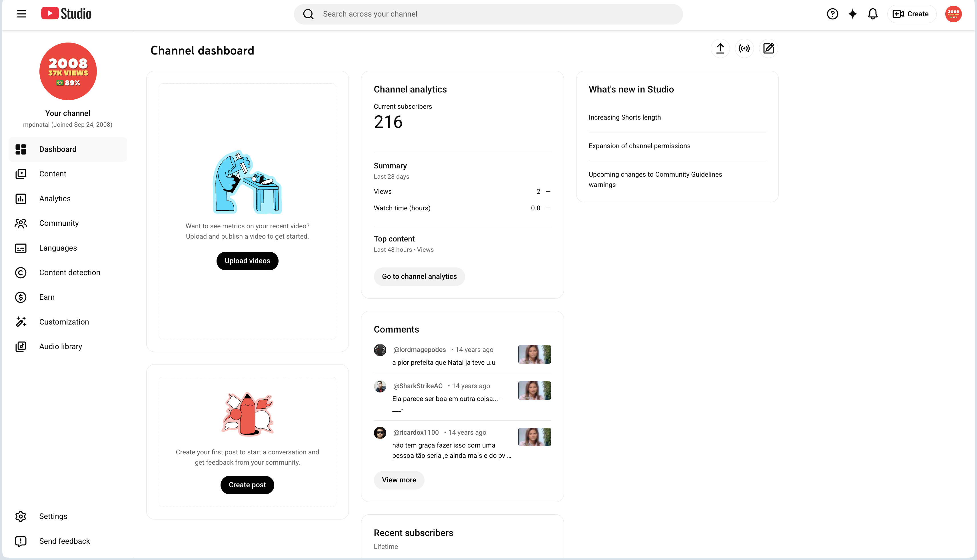This screenshot has width=977, height=560.
Task: Open Upcoming changes to Community Guidelines item
Action: coord(655,179)
